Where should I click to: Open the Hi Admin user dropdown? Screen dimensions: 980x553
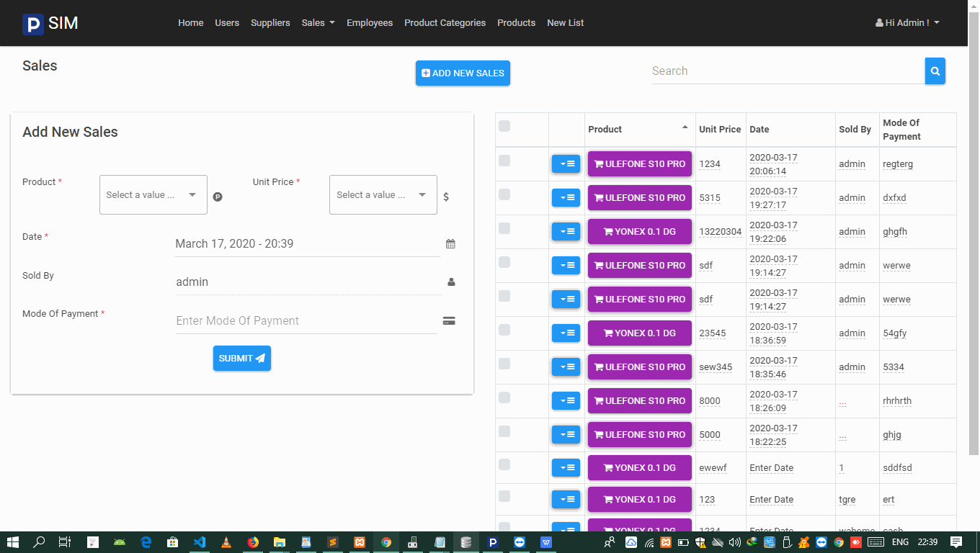click(x=907, y=23)
